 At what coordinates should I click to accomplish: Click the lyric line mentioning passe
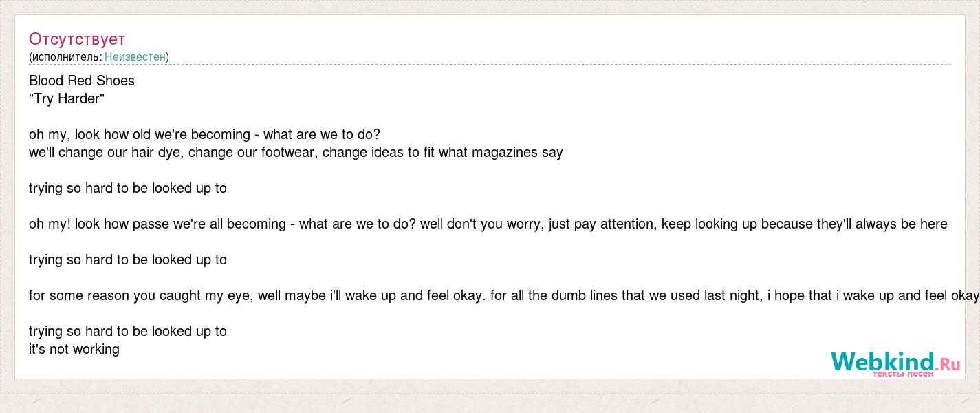488,224
